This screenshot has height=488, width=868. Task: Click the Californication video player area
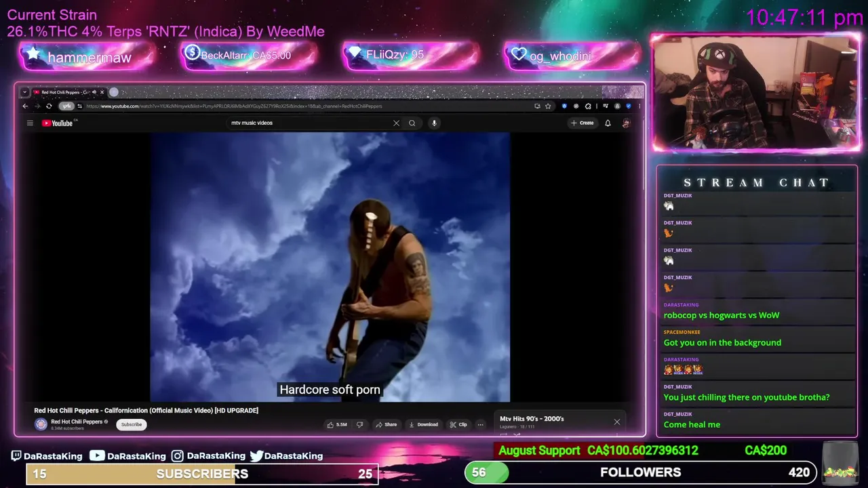(x=330, y=267)
